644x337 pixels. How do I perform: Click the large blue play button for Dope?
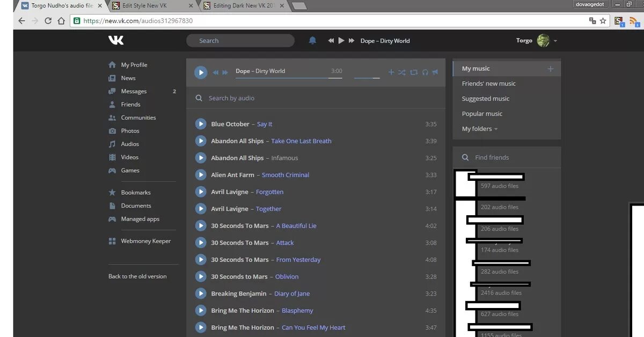pyautogui.click(x=201, y=72)
